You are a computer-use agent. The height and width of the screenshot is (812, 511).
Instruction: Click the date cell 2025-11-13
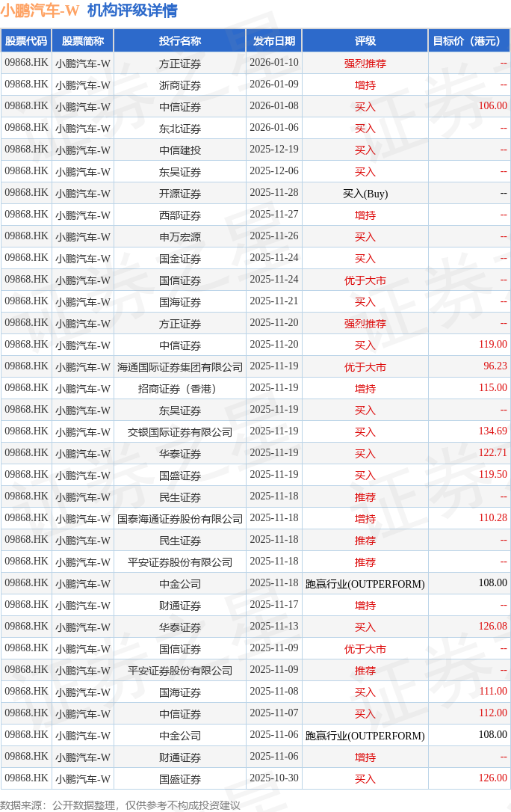click(274, 626)
